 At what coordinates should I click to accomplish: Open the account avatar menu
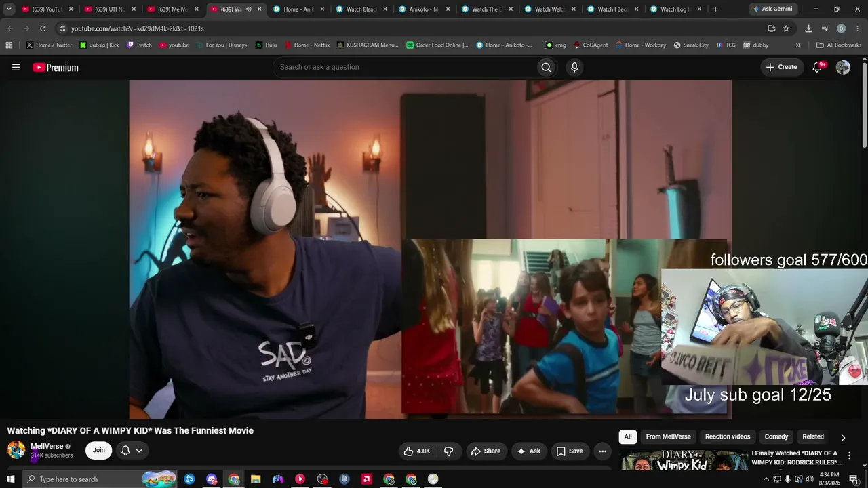coord(843,67)
